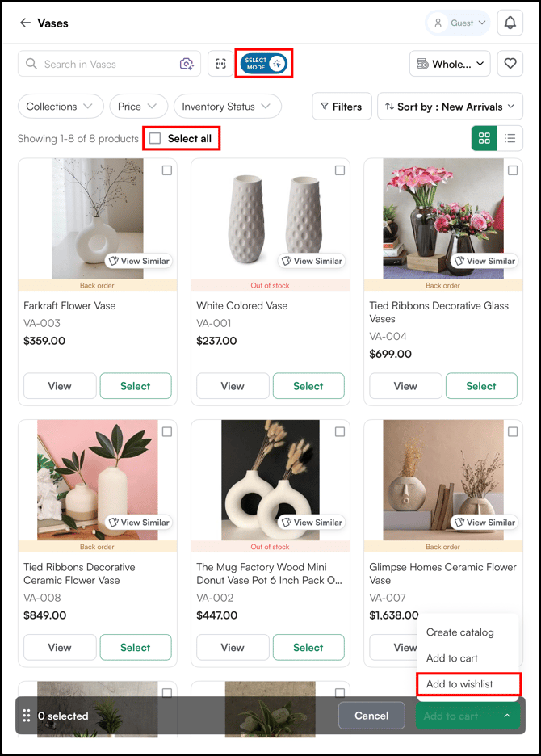Toggle the Select Mode switch
The height and width of the screenshot is (756, 541).
pyautogui.click(x=264, y=64)
